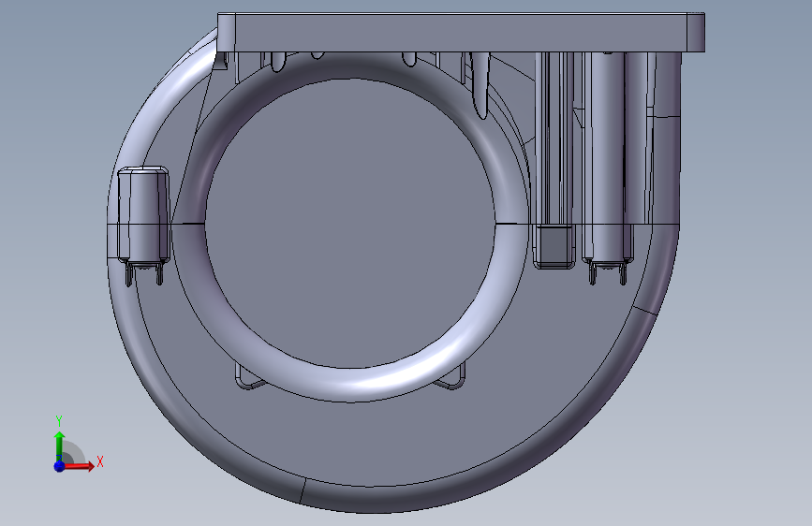Select the large circular inlet face of housing
The width and height of the screenshot is (812, 526).
point(350,224)
